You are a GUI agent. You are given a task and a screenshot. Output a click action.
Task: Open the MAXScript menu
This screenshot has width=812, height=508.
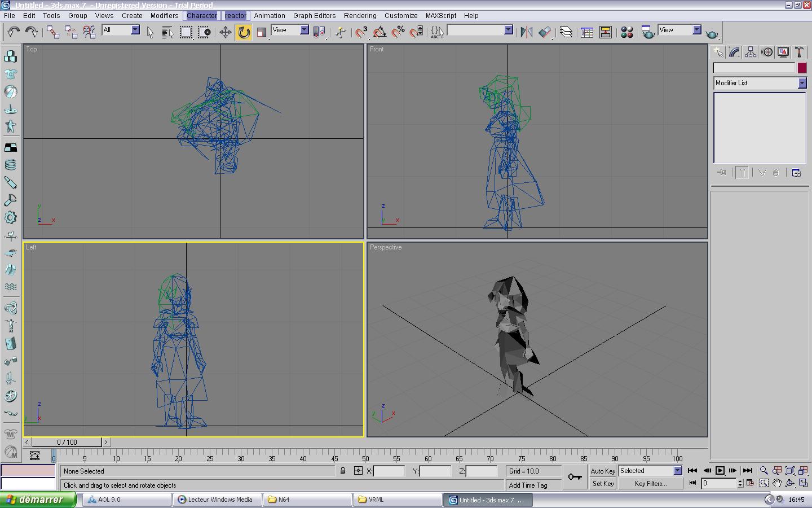click(x=441, y=16)
